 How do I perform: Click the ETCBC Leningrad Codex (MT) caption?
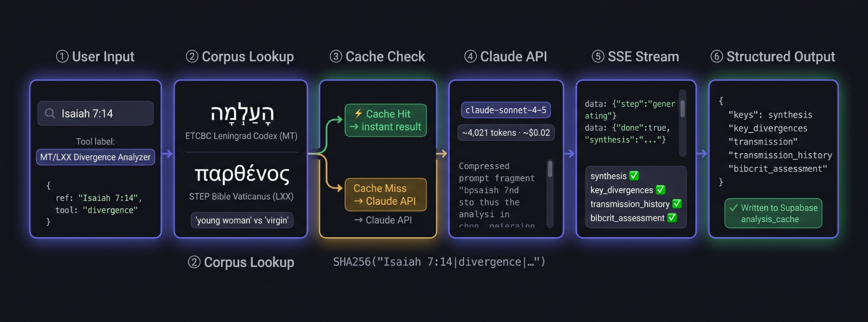[241, 136]
